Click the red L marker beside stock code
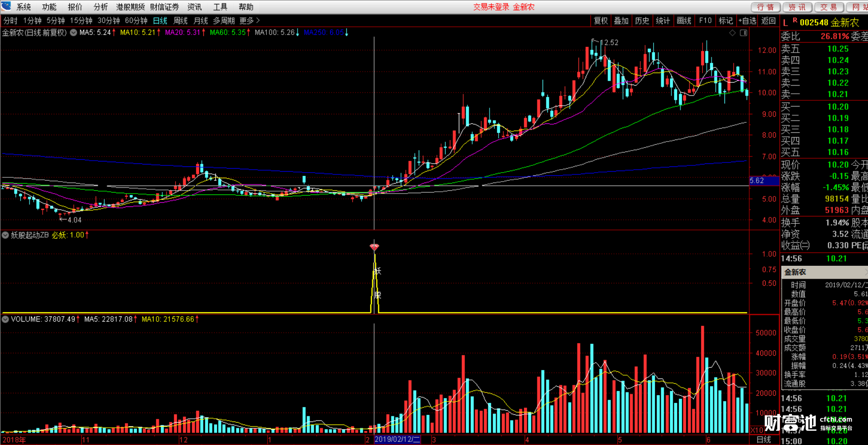Viewport: 868px width, 445px height. [785, 23]
